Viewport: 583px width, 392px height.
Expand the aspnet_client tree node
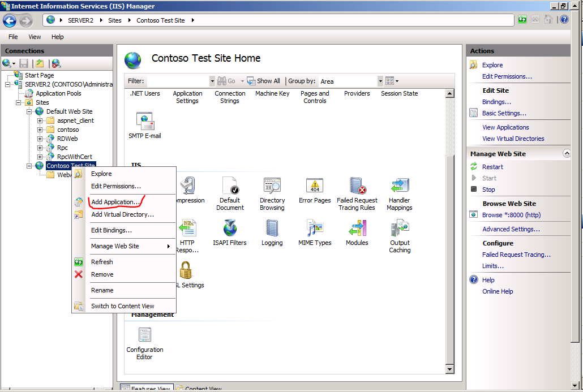coord(40,120)
